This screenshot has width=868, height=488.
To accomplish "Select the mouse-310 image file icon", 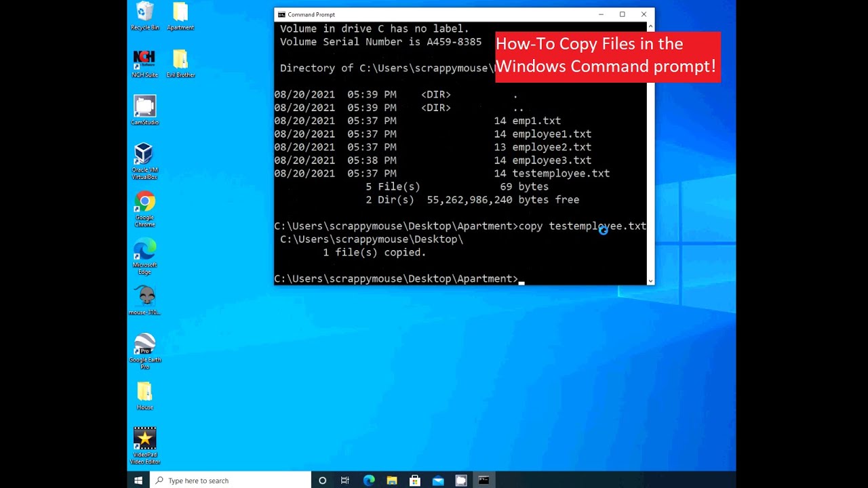I will pos(144,300).
